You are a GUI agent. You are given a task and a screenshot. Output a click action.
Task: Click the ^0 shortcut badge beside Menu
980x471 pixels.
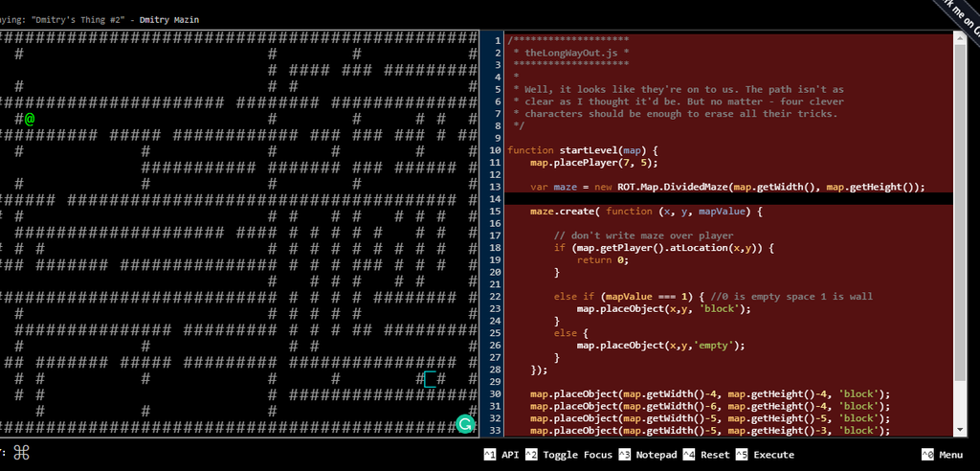(927, 455)
